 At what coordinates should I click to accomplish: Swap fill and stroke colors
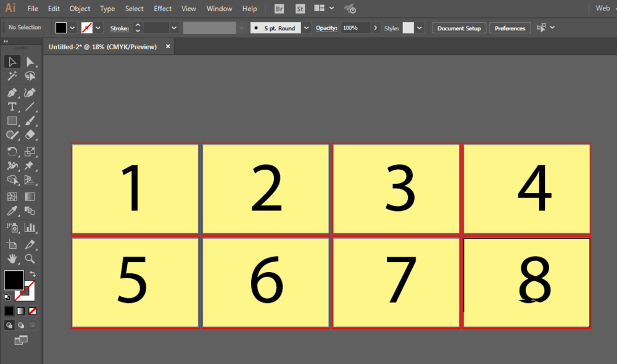(x=33, y=274)
